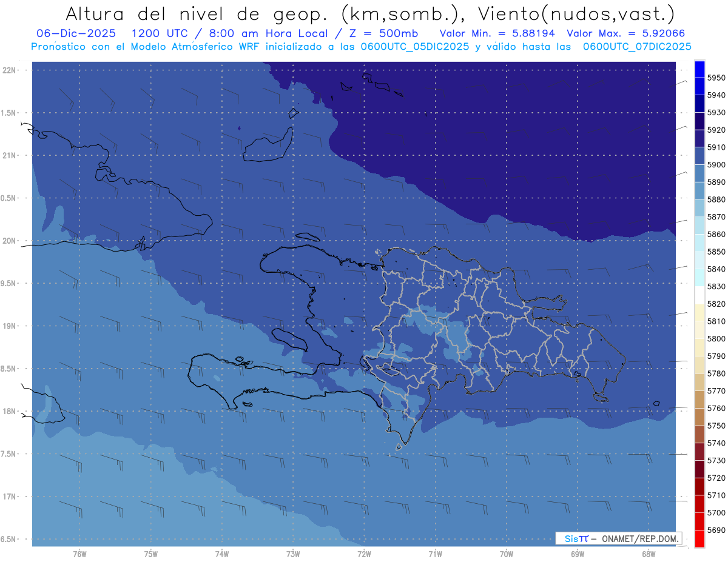Select the '5700' colorbar value

click(716, 513)
